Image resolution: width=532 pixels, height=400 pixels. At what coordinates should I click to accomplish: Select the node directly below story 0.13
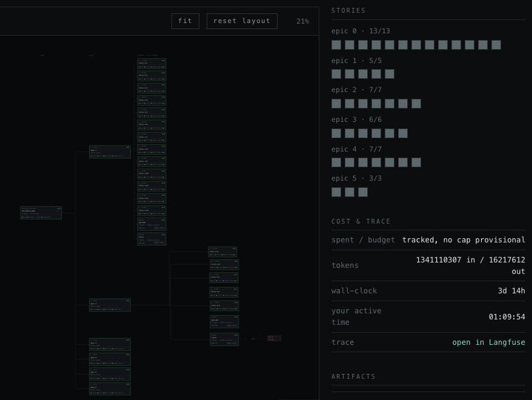[x=151, y=225]
